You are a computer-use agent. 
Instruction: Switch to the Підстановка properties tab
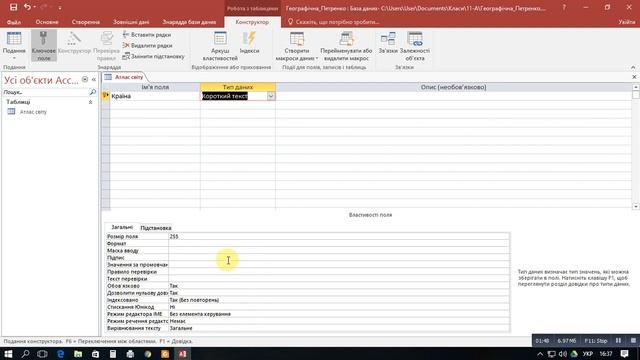point(156,228)
